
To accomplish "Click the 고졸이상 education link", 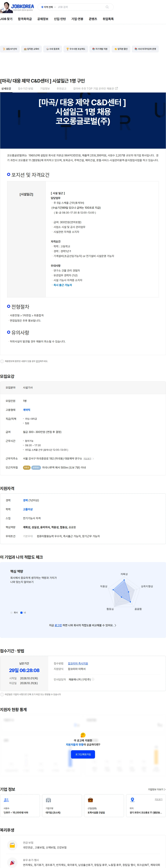I will [28, 509].
